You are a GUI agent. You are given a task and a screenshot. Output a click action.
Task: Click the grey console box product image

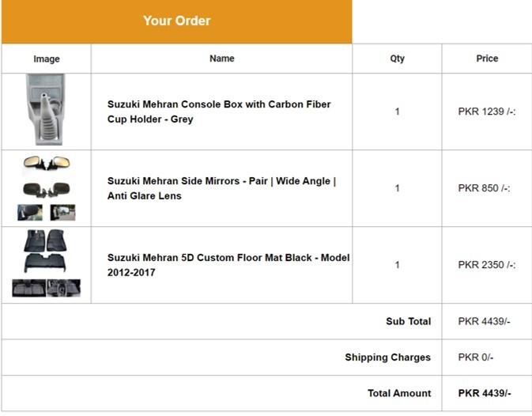tap(46, 110)
